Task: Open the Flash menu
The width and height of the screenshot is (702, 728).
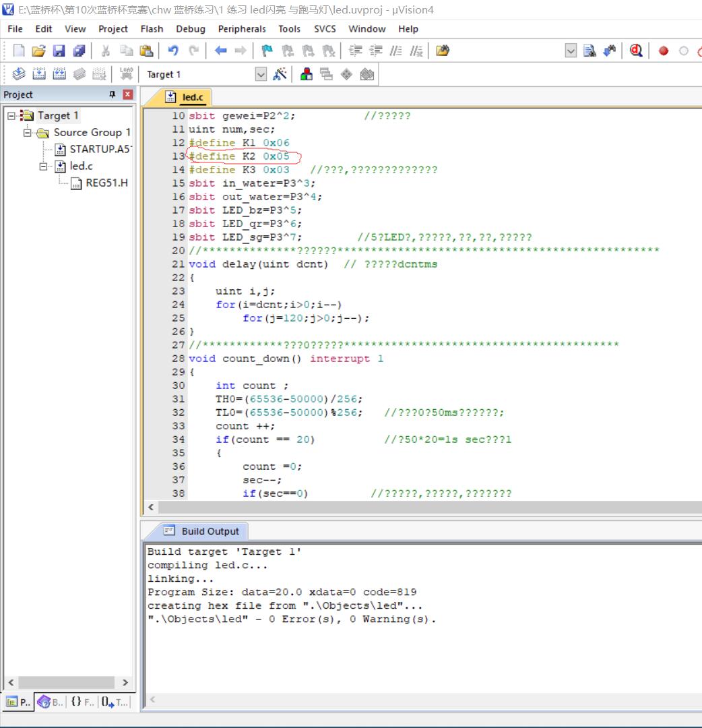Action: [x=152, y=29]
